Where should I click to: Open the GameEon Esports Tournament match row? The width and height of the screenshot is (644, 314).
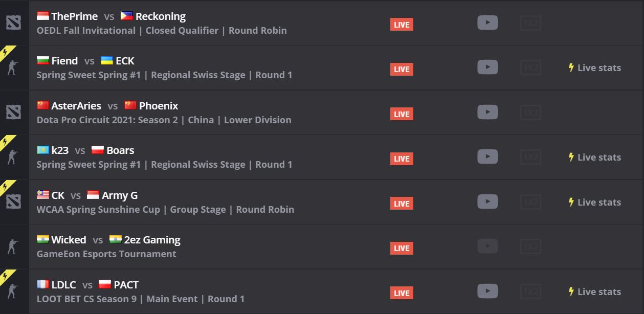pyautogui.click(x=322, y=246)
